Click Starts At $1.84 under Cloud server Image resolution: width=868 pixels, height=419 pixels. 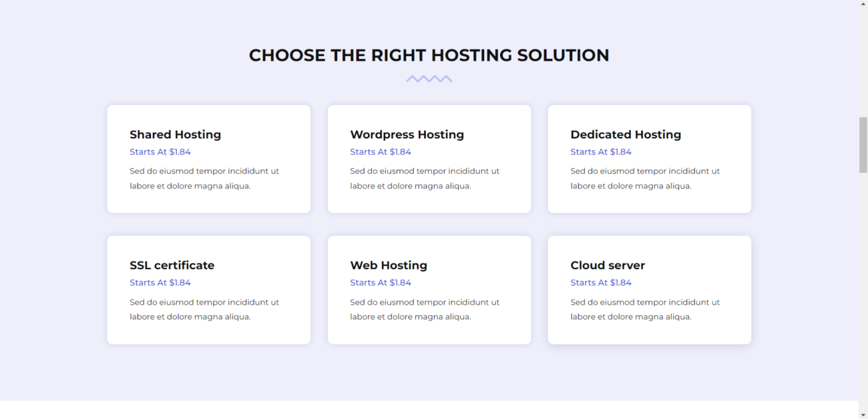click(601, 282)
